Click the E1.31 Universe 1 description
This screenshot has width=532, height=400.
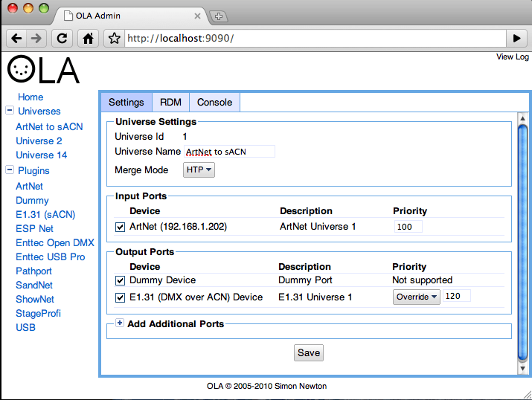tap(315, 297)
